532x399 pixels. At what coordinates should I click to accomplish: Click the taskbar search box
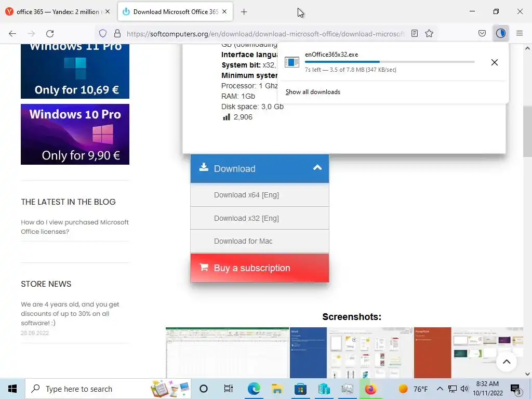click(x=109, y=389)
